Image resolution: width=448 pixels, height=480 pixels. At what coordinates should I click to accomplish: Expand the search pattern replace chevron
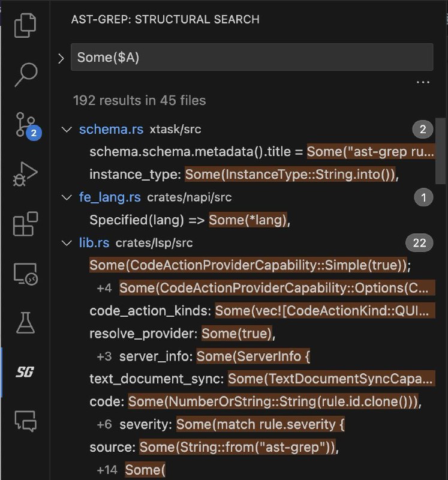coord(61,58)
